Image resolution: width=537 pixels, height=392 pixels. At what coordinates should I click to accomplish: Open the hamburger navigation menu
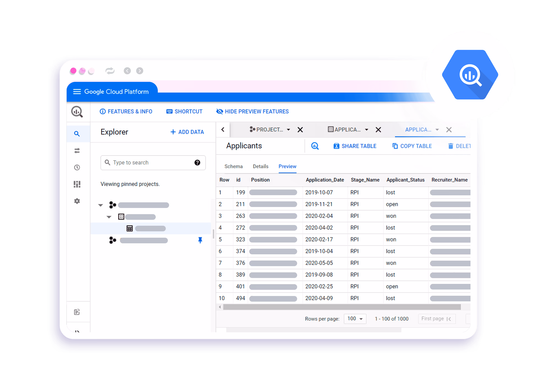(77, 92)
